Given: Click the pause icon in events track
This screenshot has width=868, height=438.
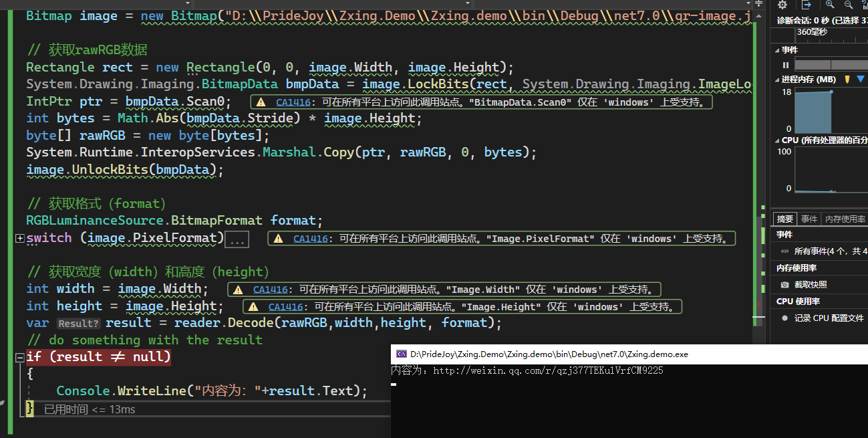Looking at the screenshot, I should click(786, 65).
